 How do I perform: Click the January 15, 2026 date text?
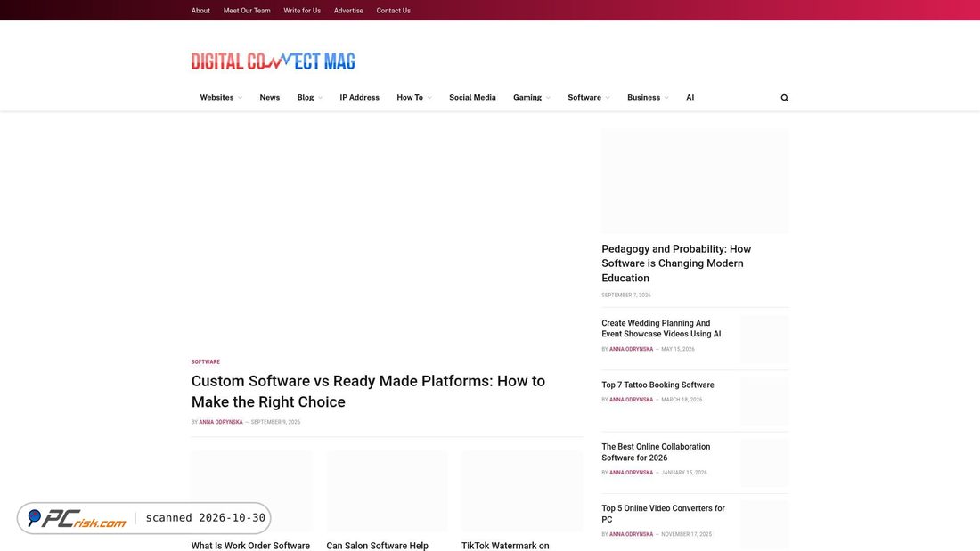click(x=683, y=473)
